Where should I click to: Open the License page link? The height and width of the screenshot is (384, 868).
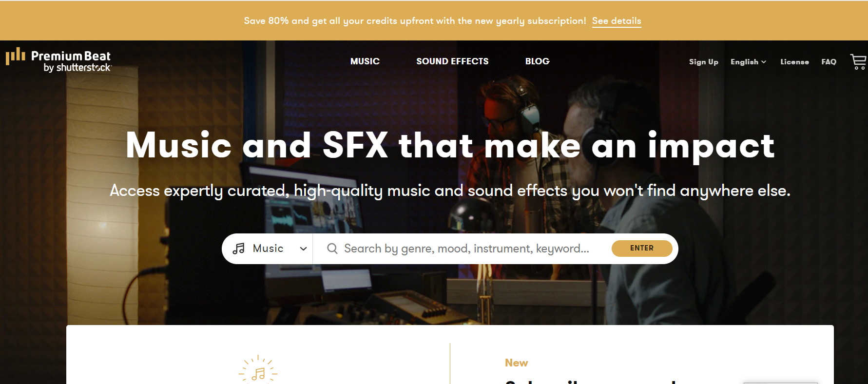click(x=794, y=62)
